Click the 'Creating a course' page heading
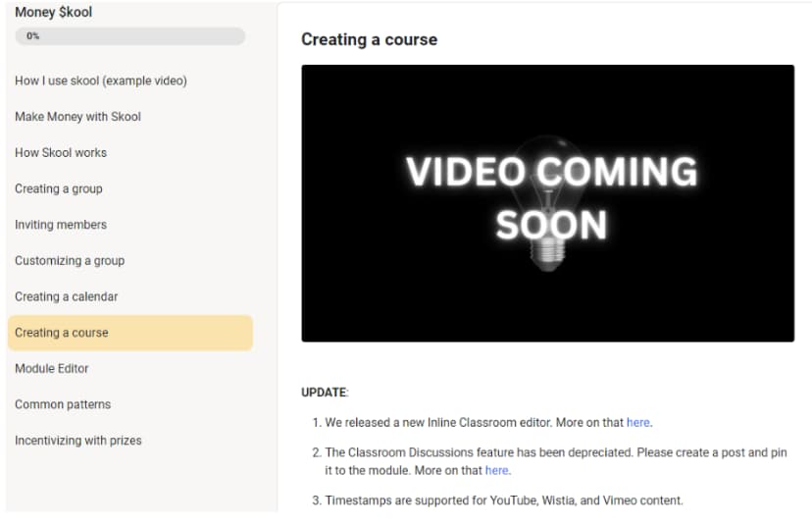Image resolution: width=812 pixels, height=526 pixels. pos(370,39)
